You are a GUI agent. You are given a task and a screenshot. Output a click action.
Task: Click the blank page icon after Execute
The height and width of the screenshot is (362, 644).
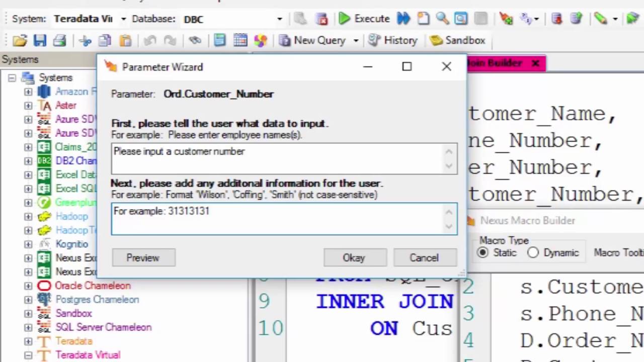pos(423,19)
